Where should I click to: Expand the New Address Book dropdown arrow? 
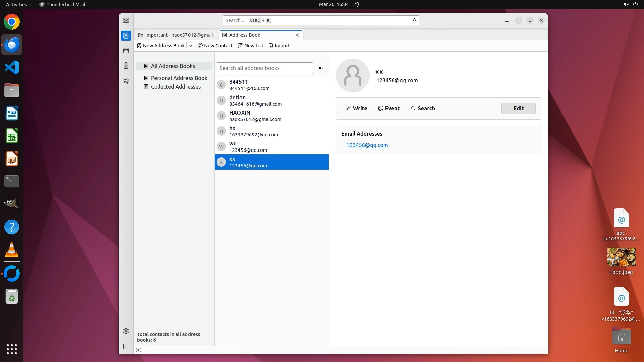click(191, 46)
